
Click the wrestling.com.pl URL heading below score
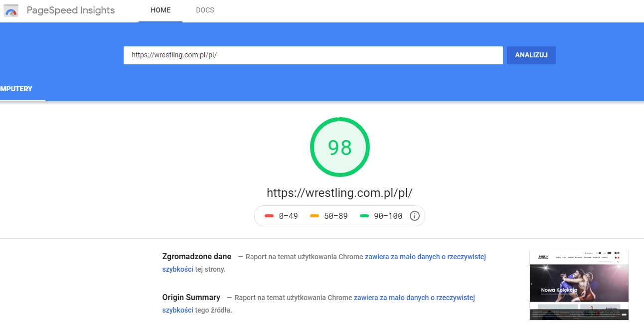339,193
